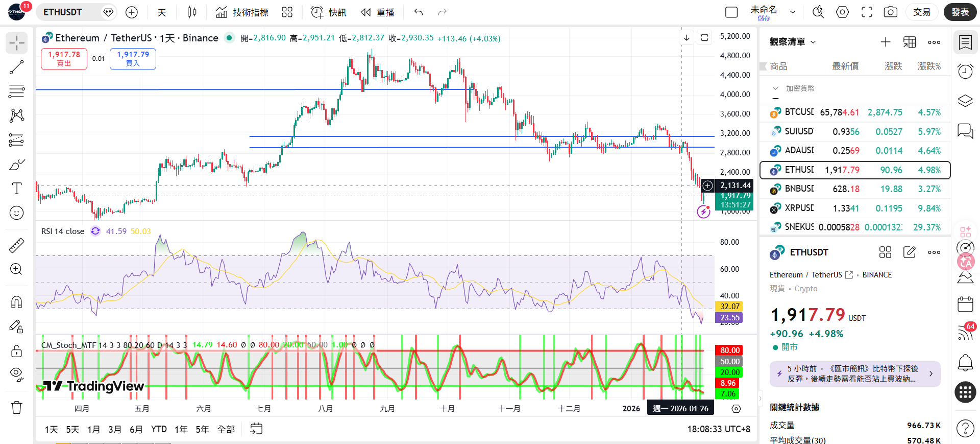Open the help center question icon
980x444 pixels.
click(x=965, y=428)
